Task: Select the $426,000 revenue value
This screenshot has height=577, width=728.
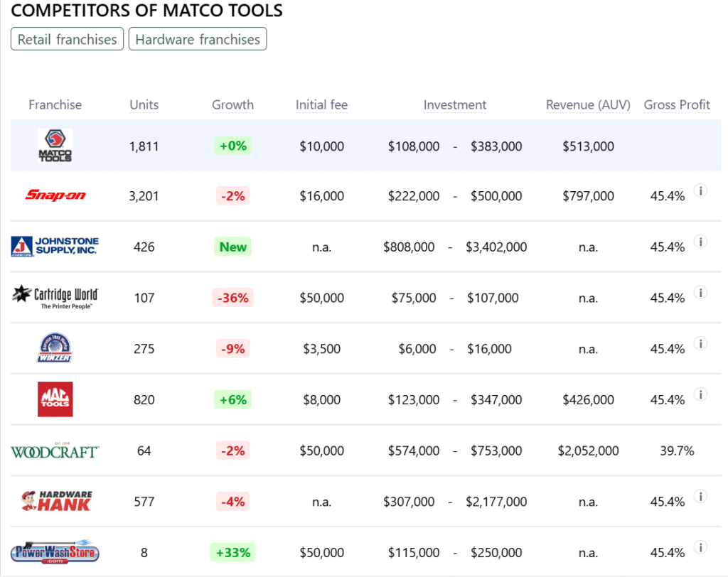Action: coord(588,400)
